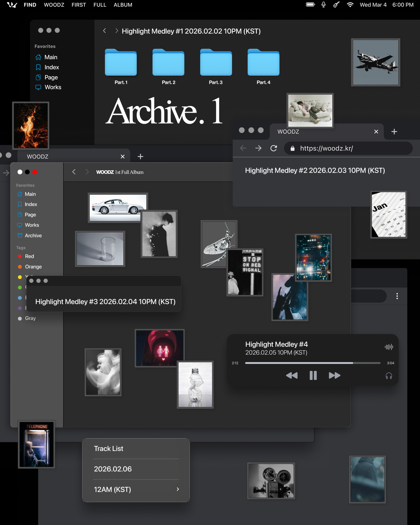Viewport: 420px width, 525px height.
Task: Toggle the waveform visualizer in the player
Action: [389, 347]
